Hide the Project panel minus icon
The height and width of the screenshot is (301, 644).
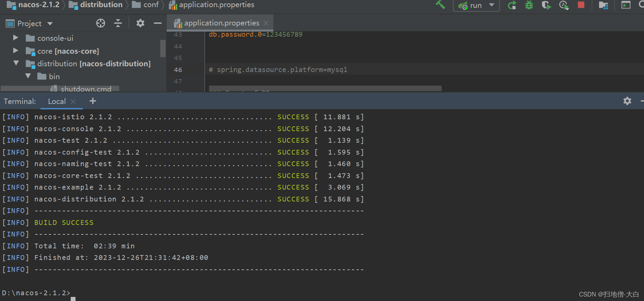pyautogui.click(x=157, y=23)
